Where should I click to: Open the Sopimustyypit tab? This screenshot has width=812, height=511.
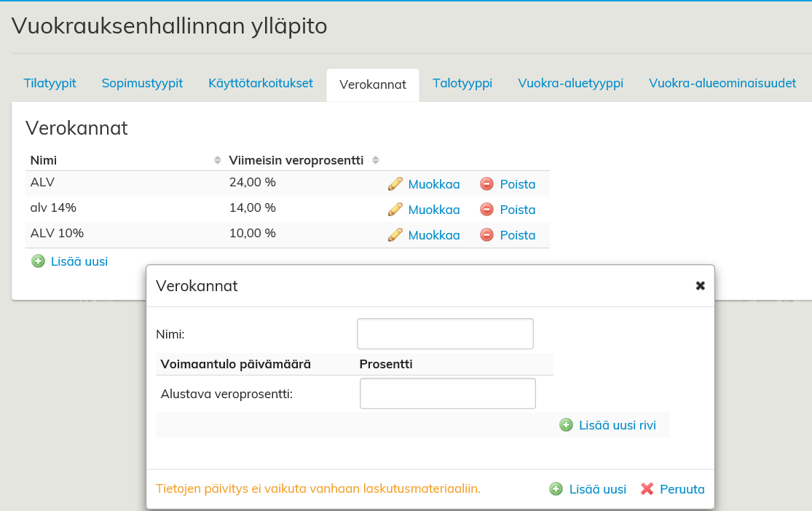click(142, 83)
